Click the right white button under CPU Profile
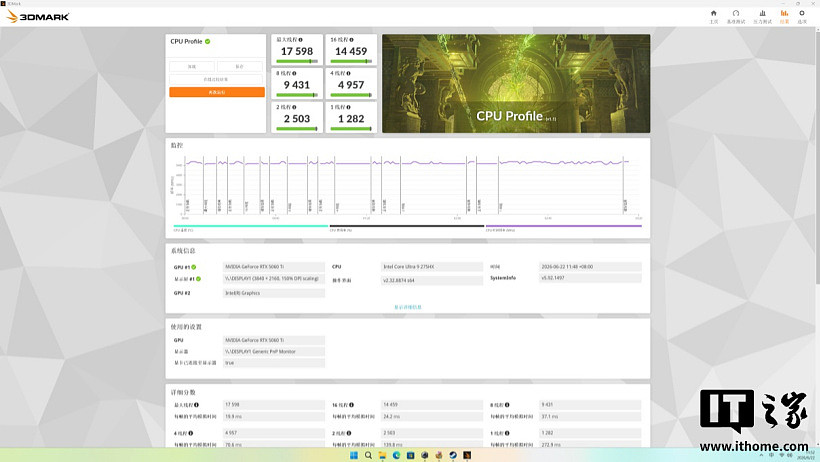This screenshot has width=820, height=462. point(240,66)
